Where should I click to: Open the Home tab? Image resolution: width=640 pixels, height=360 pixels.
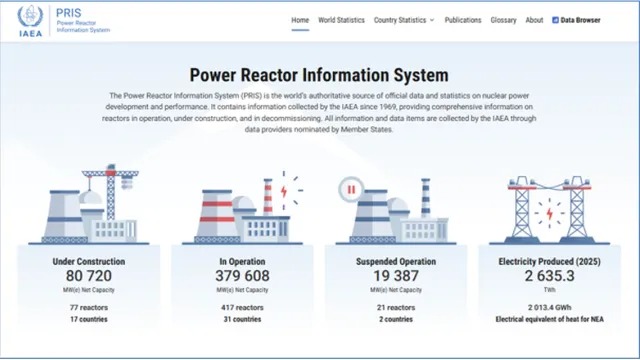pos(300,20)
